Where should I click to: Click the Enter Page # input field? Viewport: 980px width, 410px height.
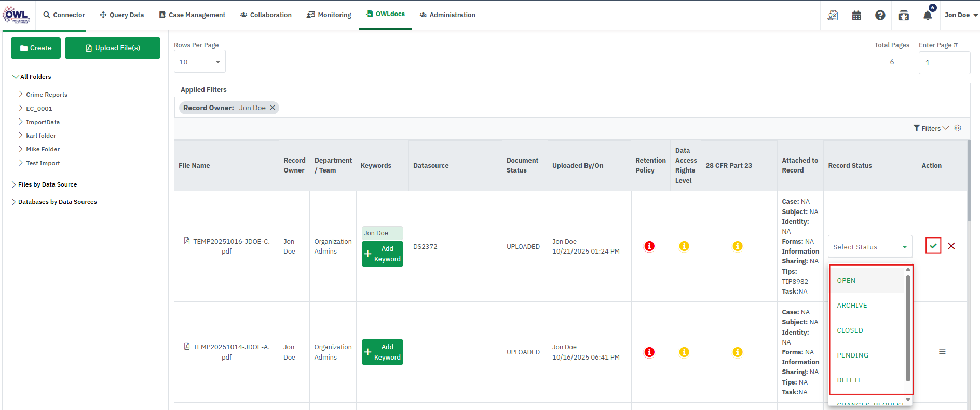pyautogui.click(x=944, y=63)
